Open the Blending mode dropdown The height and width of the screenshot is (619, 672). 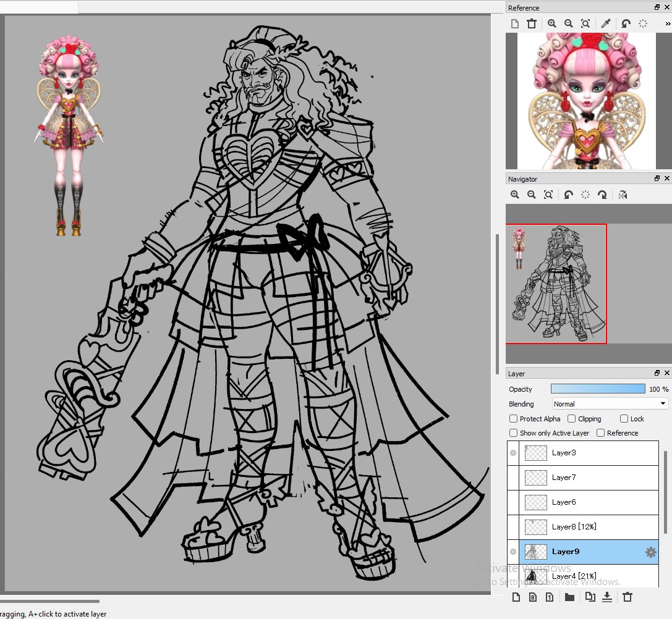610,404
